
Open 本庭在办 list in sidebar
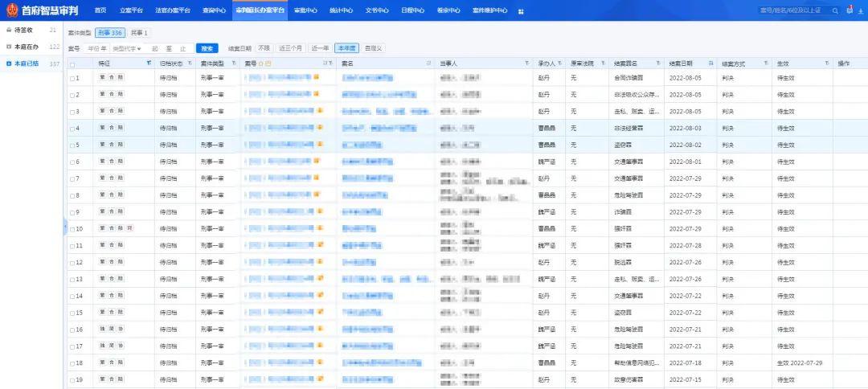tap(31, 47)
